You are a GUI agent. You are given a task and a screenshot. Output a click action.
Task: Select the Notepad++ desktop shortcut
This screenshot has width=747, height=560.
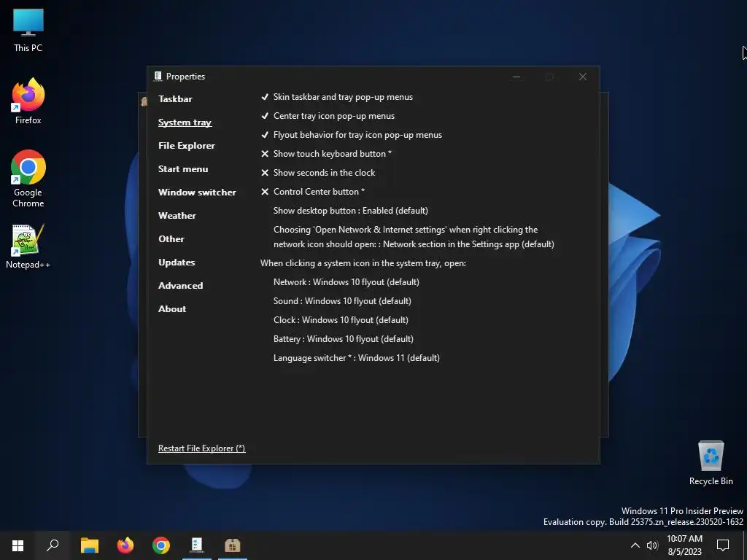point(28,246)
